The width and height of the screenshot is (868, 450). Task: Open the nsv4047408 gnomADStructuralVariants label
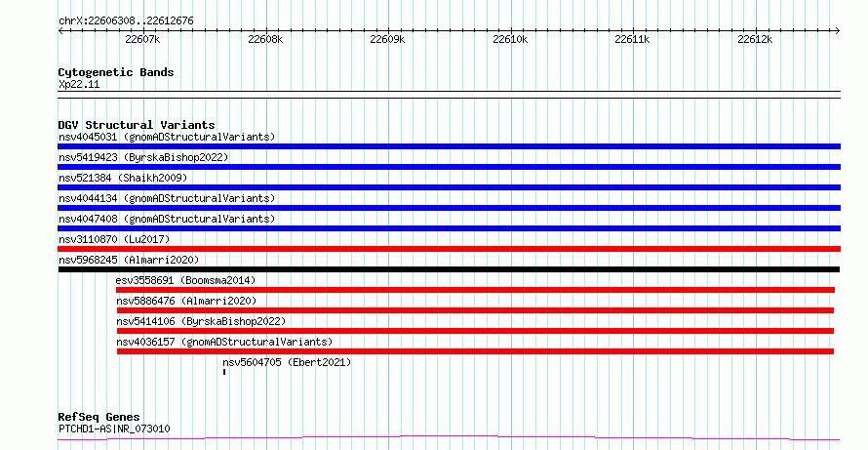[167, 219]
